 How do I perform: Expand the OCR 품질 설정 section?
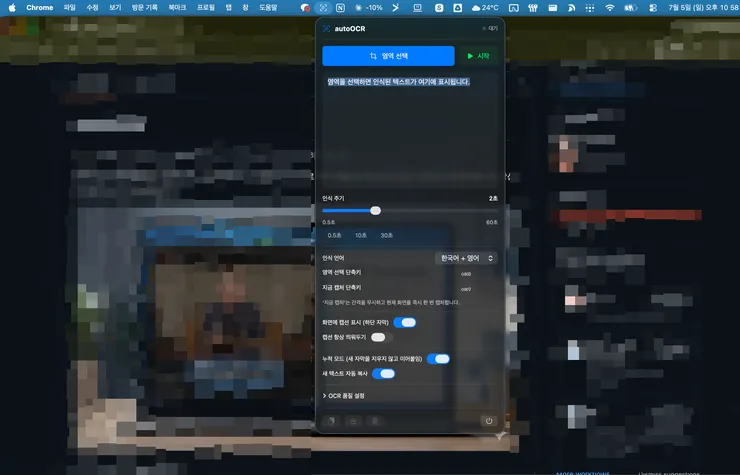click(x=343, y=396)
